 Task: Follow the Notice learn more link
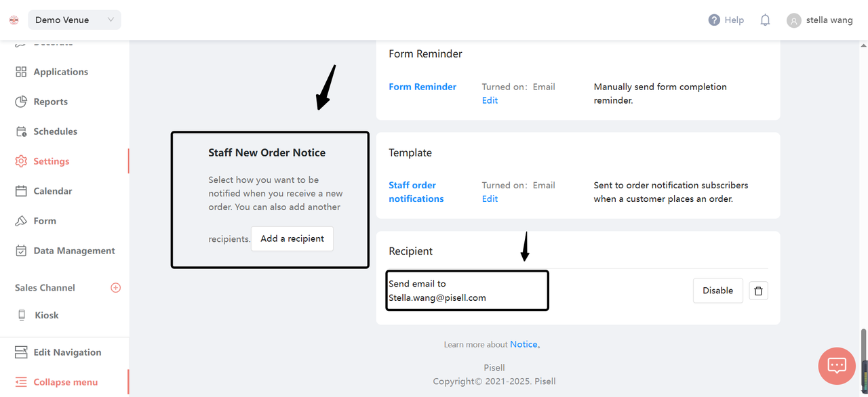[524, 344]
